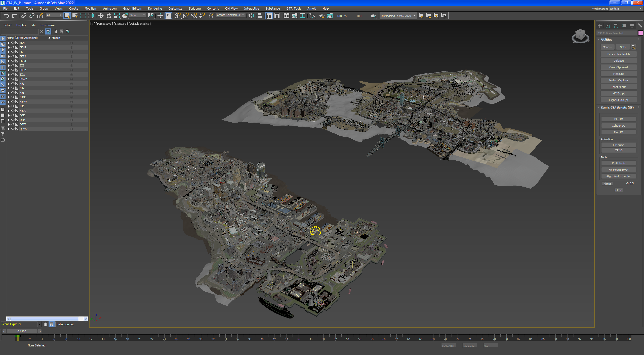This screenshot has height=355, width=644.
Task: Open the Rendering menu
Action: click(x=155, y=9)
